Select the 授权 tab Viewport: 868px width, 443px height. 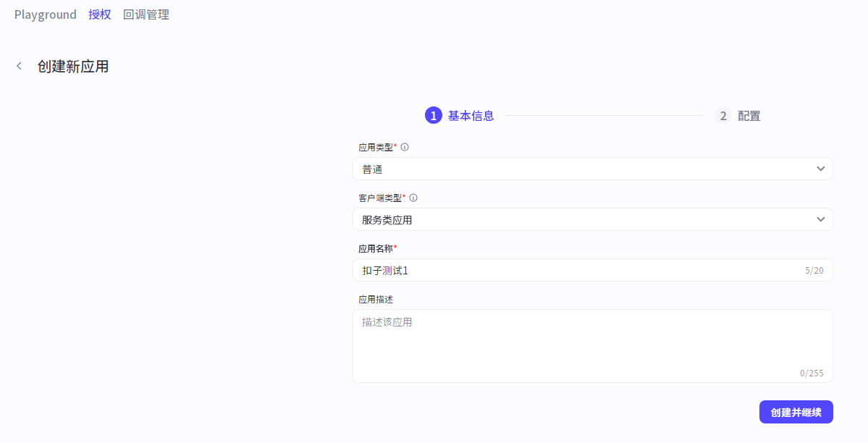(100, 14)
